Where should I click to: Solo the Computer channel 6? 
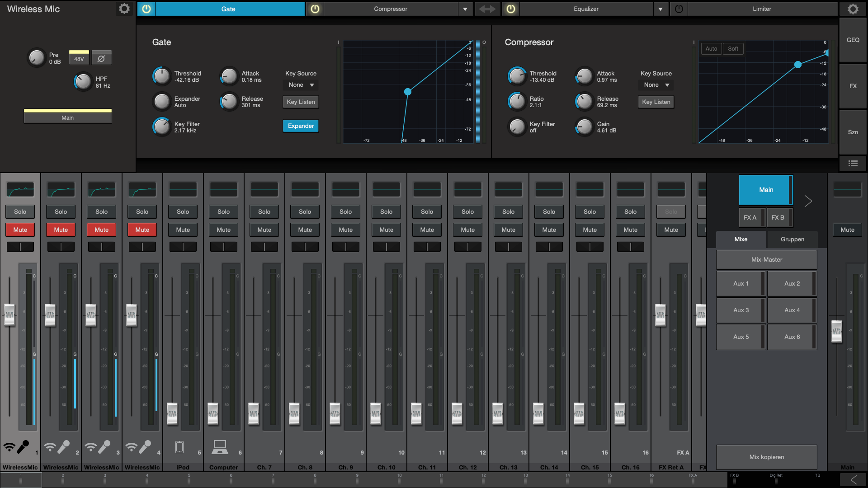224,211
